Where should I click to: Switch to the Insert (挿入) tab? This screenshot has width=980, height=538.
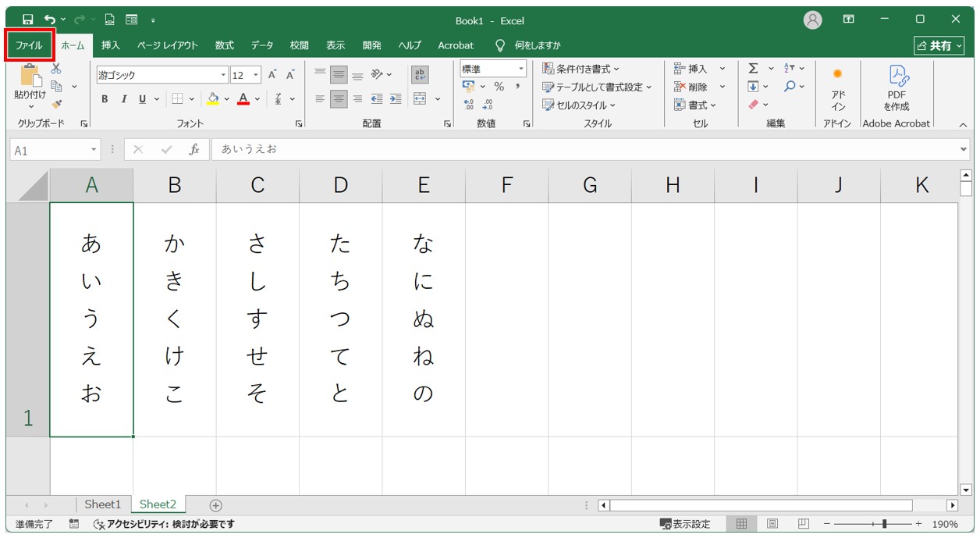coord(111,45)
